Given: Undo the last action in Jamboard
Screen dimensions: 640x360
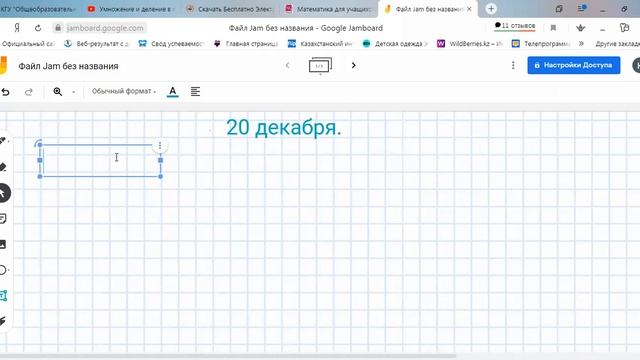Looking at the screenshot, I should [x=5, y=92].
